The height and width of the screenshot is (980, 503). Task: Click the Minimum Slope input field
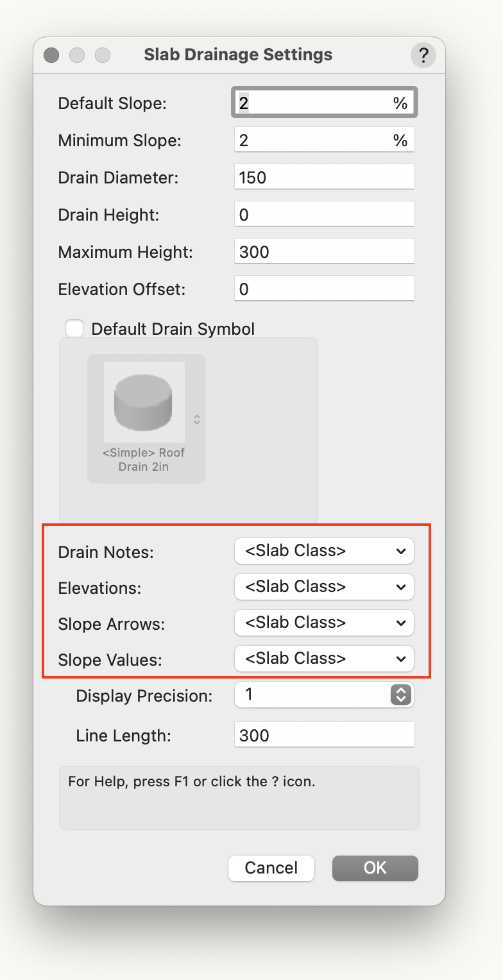314,140
